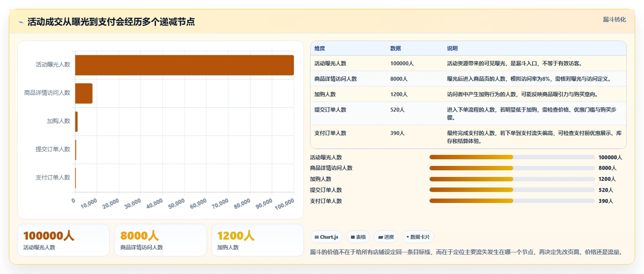Click the 8000人 value beside the progress bar
Screen dimensions: 644x274
tap(607, 168)
